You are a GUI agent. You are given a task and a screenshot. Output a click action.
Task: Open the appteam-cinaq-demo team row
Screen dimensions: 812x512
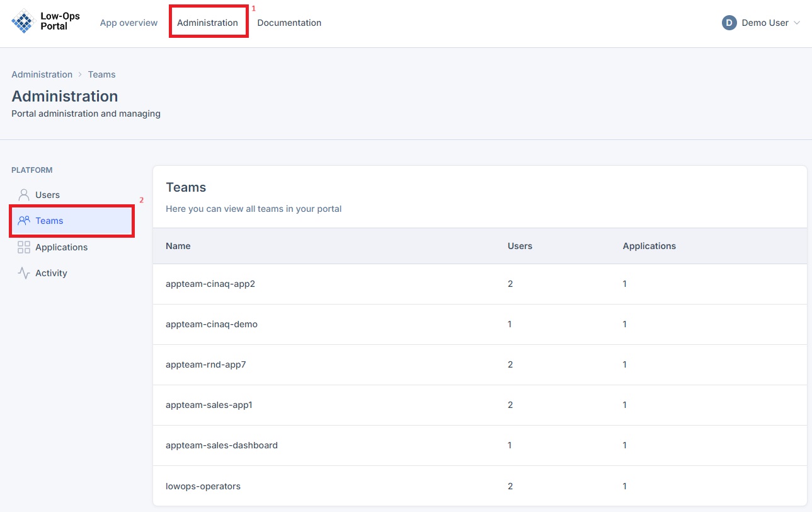pos(479,324)
